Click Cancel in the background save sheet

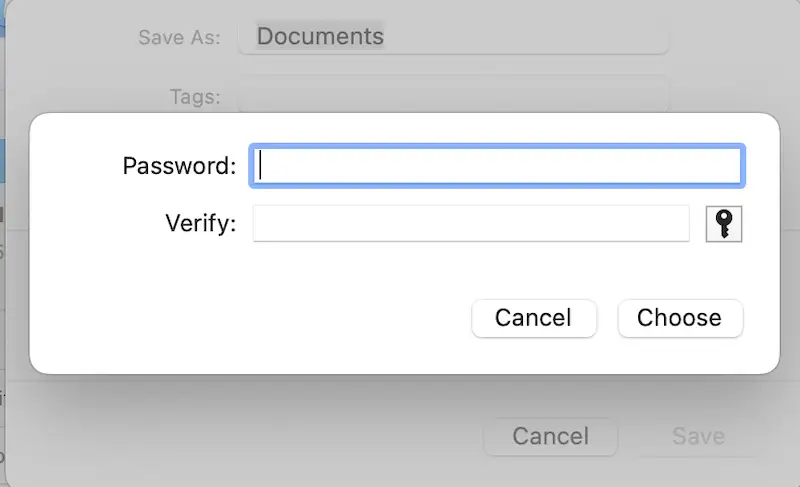pyautogui.click(x=550, y=436)
